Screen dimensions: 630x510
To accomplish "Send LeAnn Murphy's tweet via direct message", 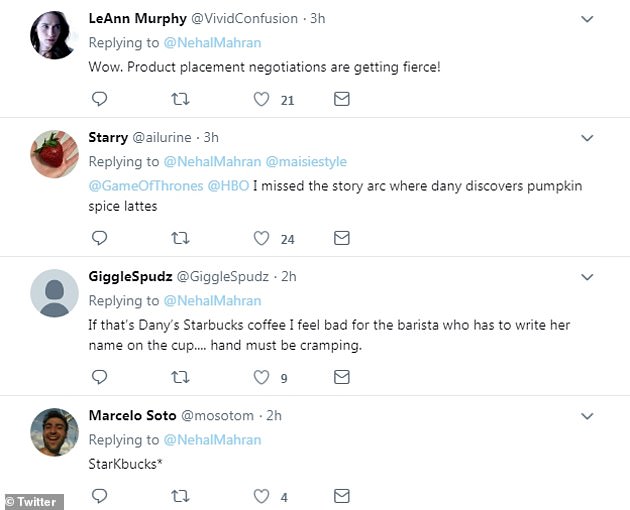I will coord(341,99).
